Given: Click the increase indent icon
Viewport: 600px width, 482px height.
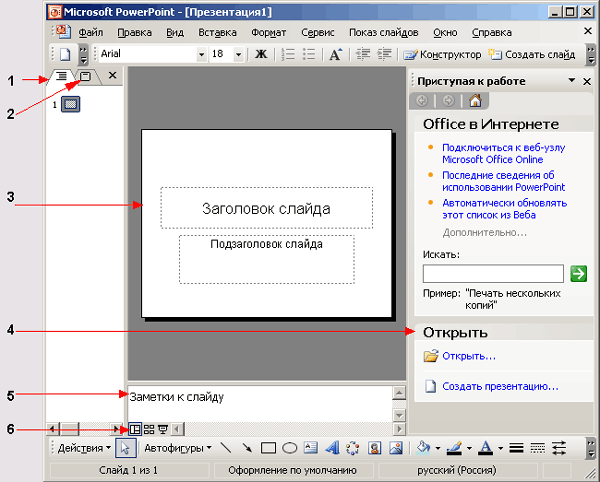Looking at the screenshot, I should (x=384, y=55).
